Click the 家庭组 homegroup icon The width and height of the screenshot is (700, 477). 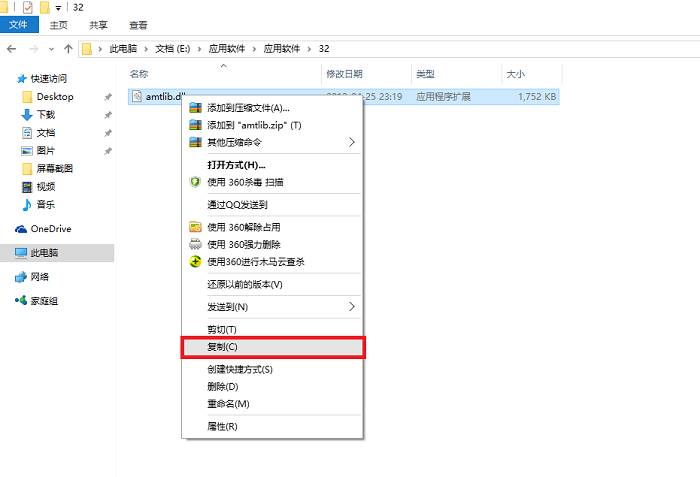click(x=21, y=301)
